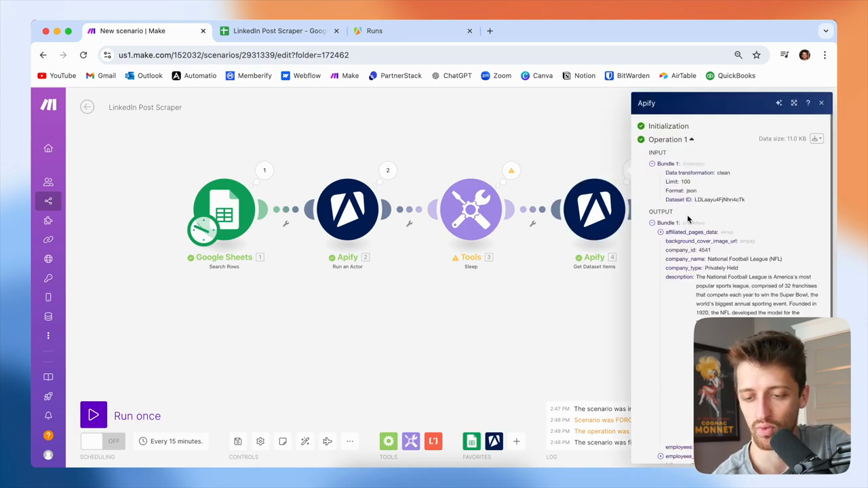Select Google Sheets Search Rows module
The height and width of the screenshot is (488, 868).
(224, 209)
